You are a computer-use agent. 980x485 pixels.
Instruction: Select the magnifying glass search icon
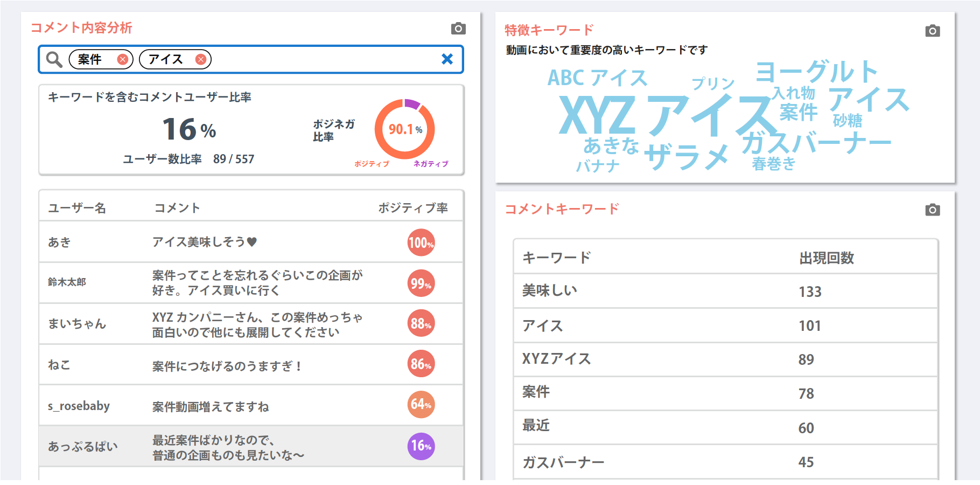54,59
